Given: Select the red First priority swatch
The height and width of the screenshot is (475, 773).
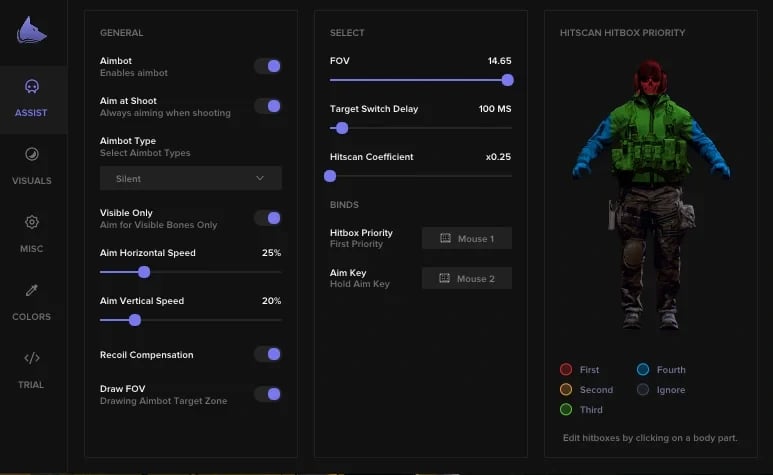Looking at the screenshot, I should click(x=566, y=370).
